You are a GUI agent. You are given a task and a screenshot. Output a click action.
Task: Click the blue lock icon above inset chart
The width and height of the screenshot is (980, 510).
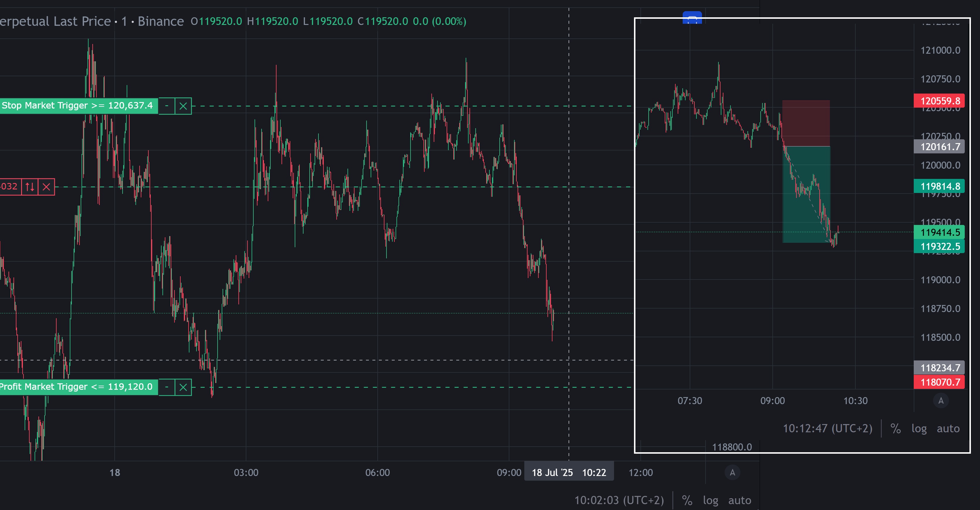(x=692, y=18)
